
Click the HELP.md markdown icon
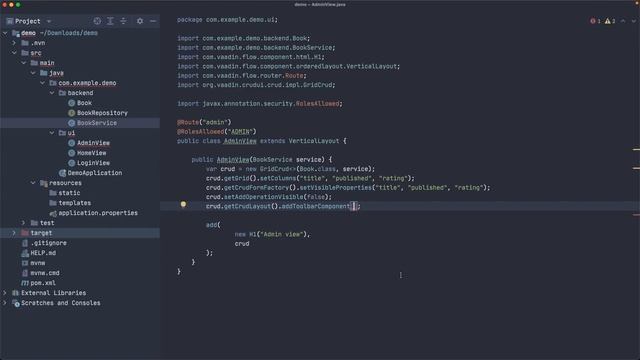click(25, 253)
